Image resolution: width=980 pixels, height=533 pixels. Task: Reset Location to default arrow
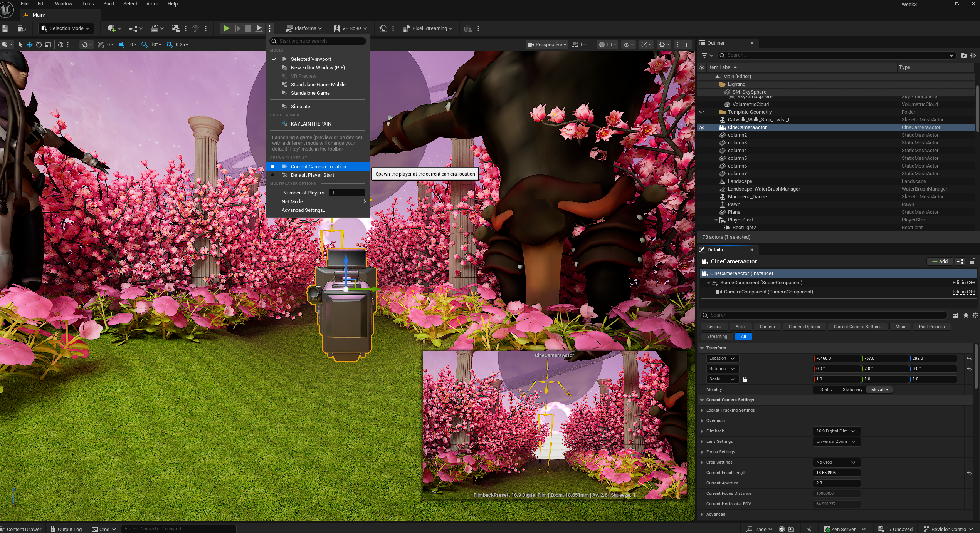point(969,359)
